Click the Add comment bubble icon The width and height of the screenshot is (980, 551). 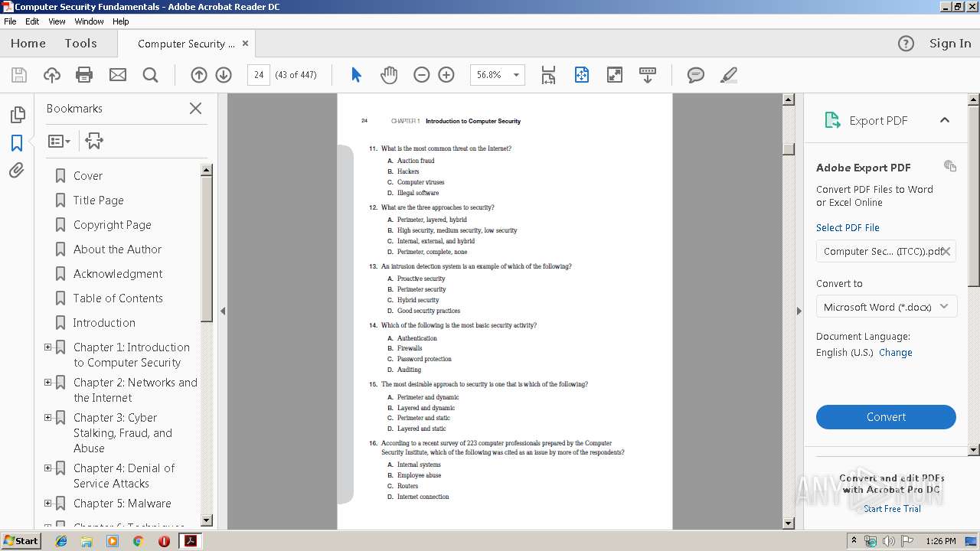[x=696, y=75]
